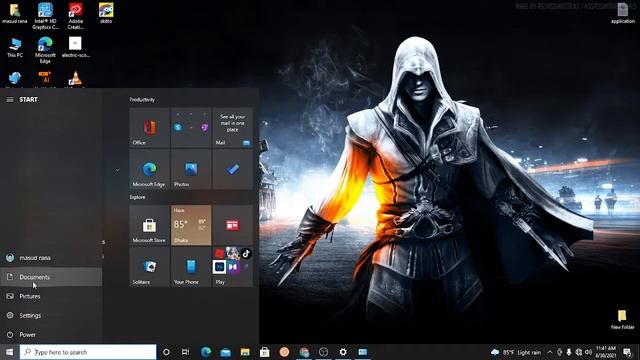This screenshot has width=640, height=360.
Task: Open Cortana circle on taskbar
Action: [166, 352]
